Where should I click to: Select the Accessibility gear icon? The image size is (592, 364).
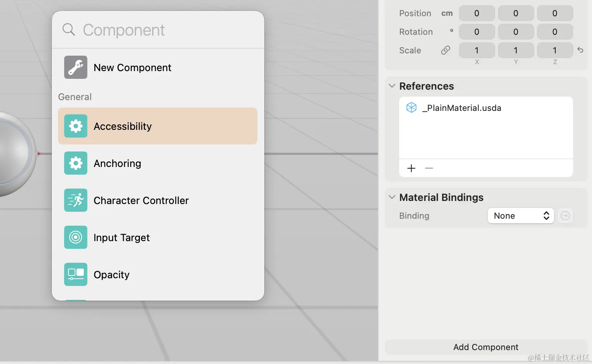[x=76, y=126]
